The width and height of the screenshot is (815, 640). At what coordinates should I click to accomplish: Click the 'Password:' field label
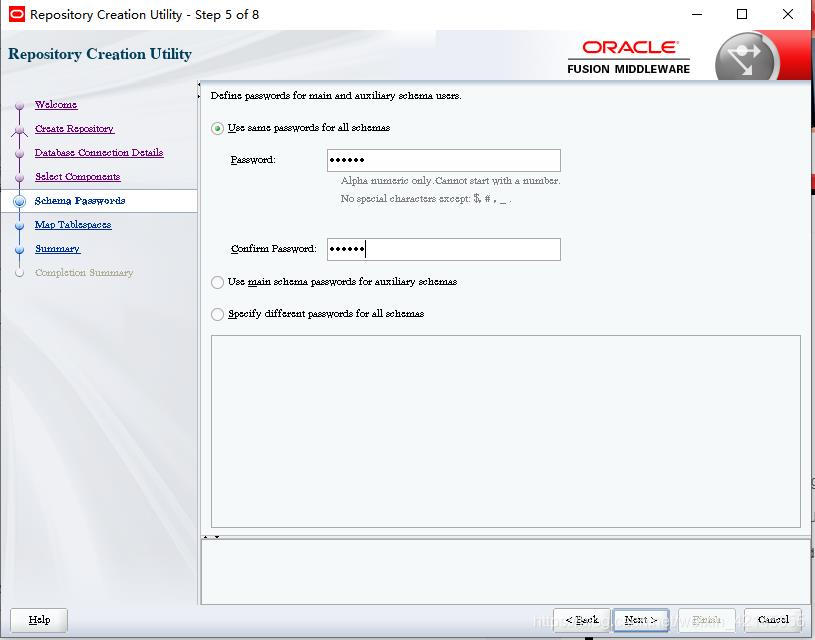(x=253, y=160)
